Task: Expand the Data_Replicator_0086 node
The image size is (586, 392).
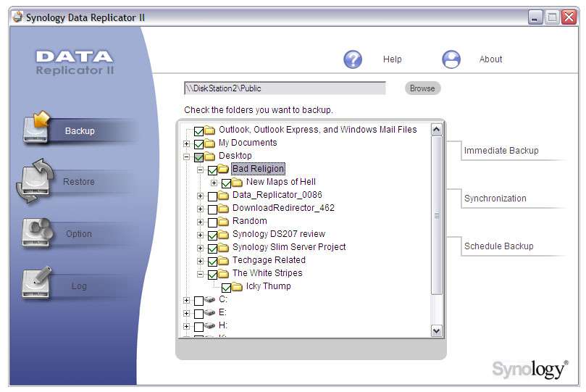Action: click(x=201, y=196)
